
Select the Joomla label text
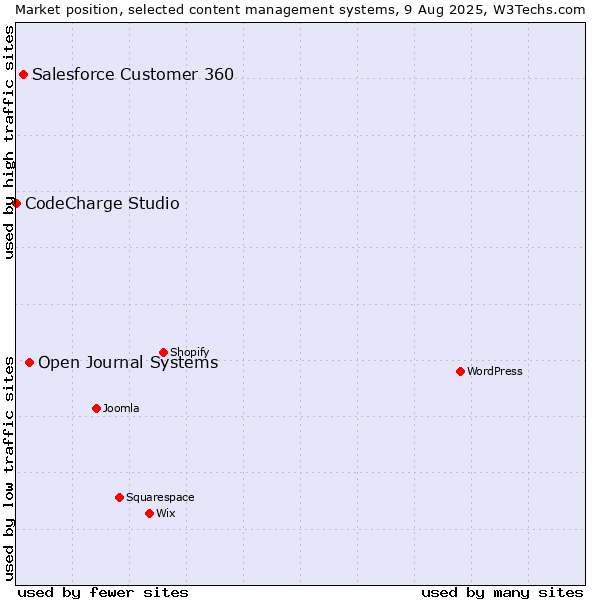(121, 408)
